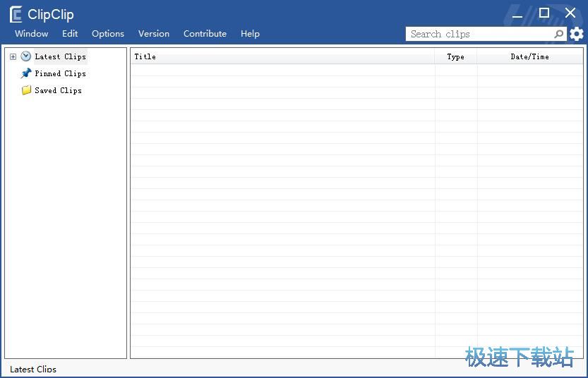The height and width of the screenshot is (378, 588).
Task: Click the Pinned Clips pushpin icon
Action: pos(26,73)
